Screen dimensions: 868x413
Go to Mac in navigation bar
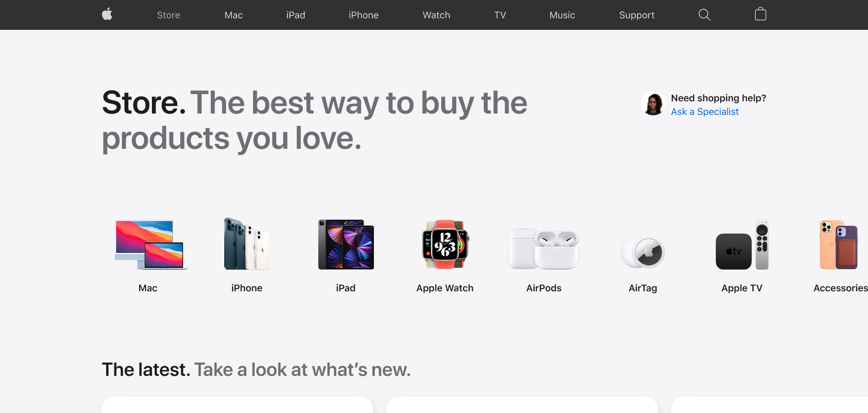tap(234, 15)
